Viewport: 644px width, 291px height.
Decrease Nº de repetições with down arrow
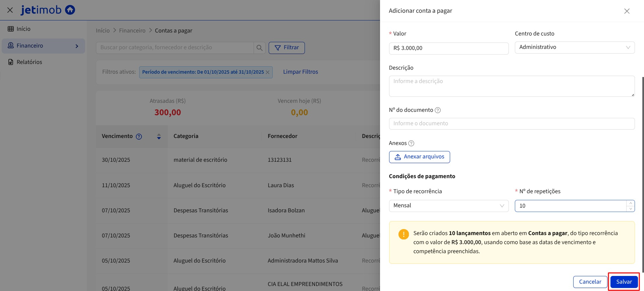coord(631,209)
